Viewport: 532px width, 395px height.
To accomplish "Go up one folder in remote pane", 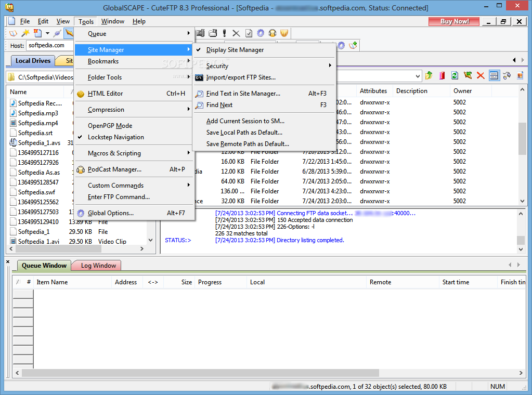I will 429,75.
